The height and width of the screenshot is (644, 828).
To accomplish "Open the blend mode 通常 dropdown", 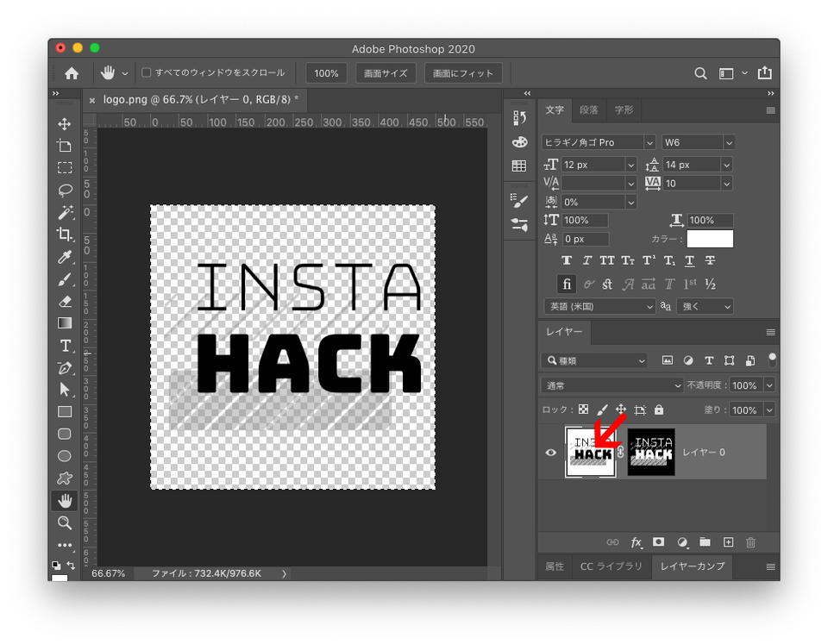I will click(x=612, y=385).
